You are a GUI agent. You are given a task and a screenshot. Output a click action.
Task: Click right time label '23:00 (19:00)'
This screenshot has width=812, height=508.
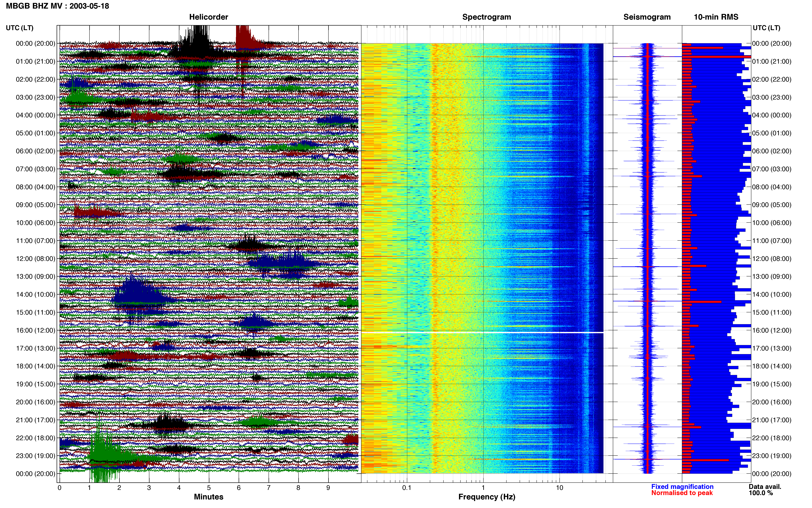pos(772,456)
